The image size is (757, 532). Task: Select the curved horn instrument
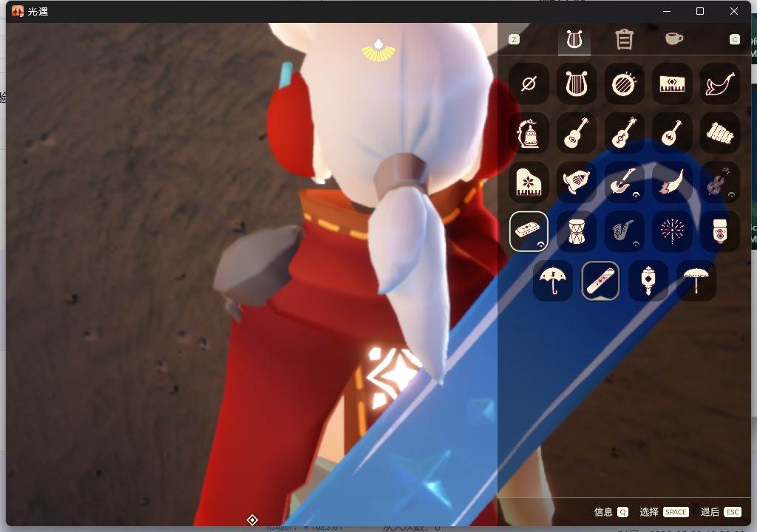(720, 84)
